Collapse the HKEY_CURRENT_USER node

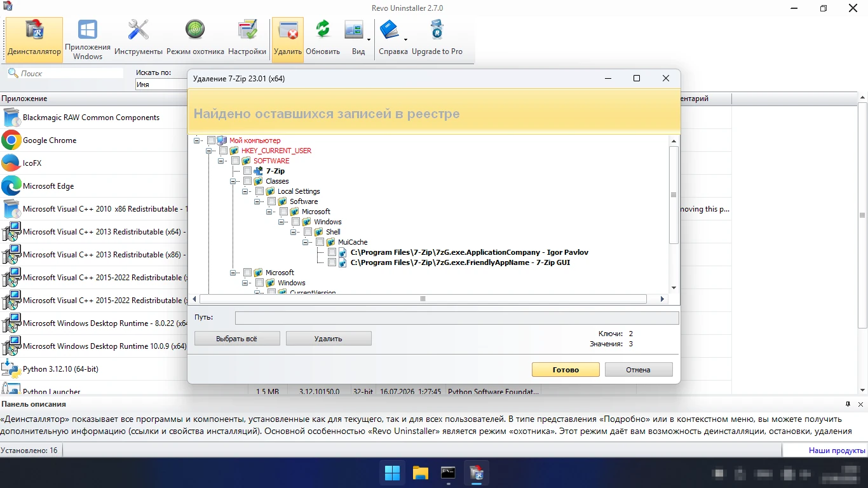[x=209, y=151]
